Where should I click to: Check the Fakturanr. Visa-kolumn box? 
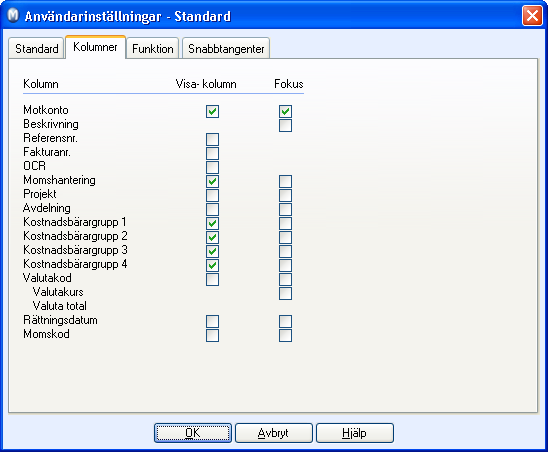(x=212, y=153)
